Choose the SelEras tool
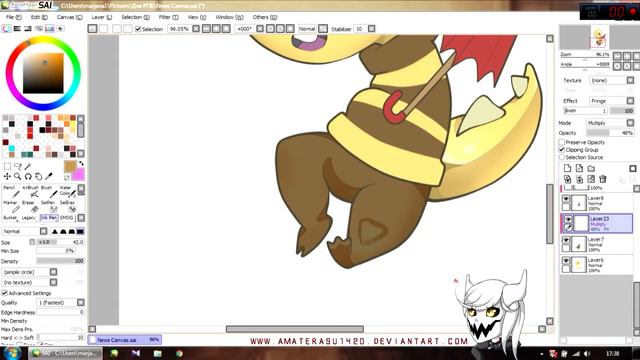Image resolution: width=640 pixels, height=360 pixels. [67, 207]
